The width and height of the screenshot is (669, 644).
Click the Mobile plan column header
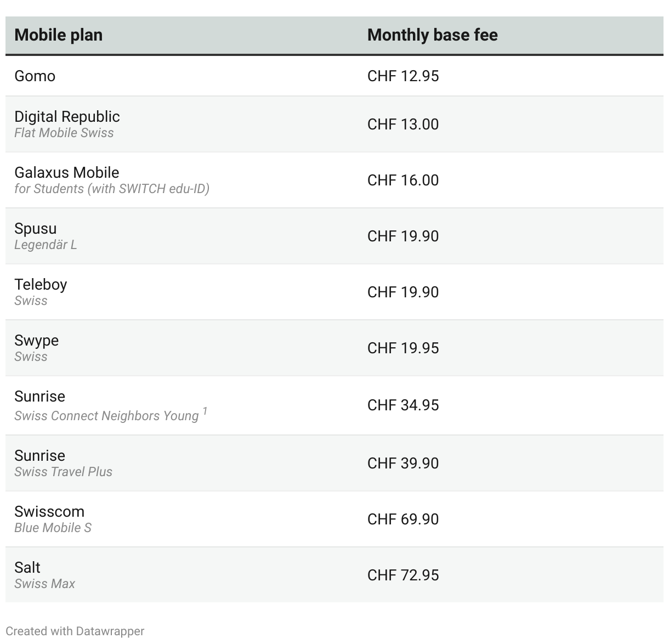(58, 35)
